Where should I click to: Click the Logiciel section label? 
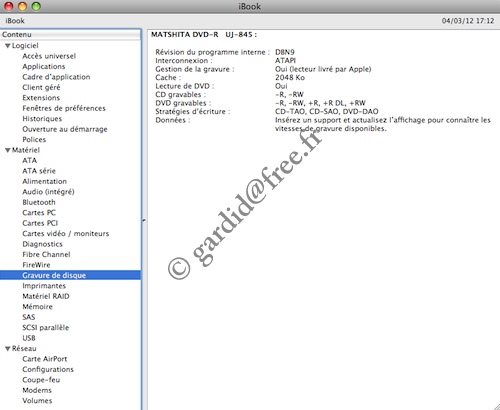25,46
